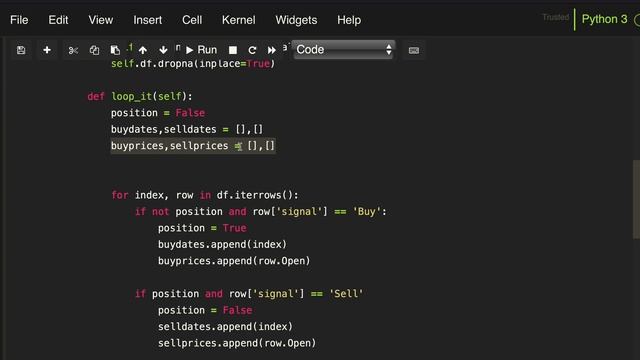
Task: Interrupt the kernel with stop icon
Action: pos(233,50)
